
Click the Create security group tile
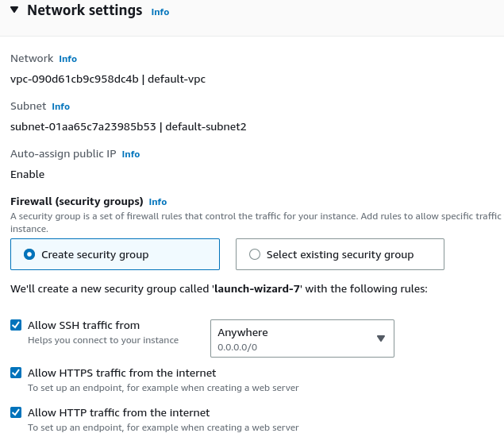115,254
